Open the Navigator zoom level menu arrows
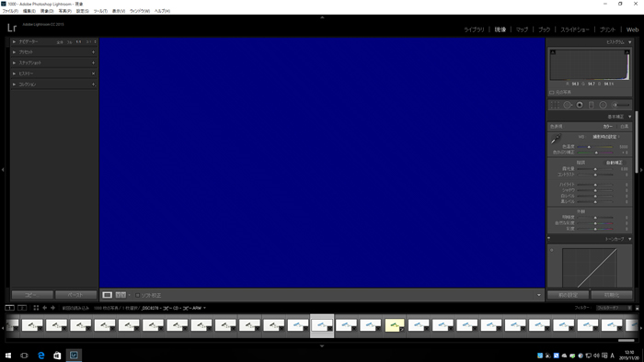This screenshot has height=362, width=644. point(96,42)
